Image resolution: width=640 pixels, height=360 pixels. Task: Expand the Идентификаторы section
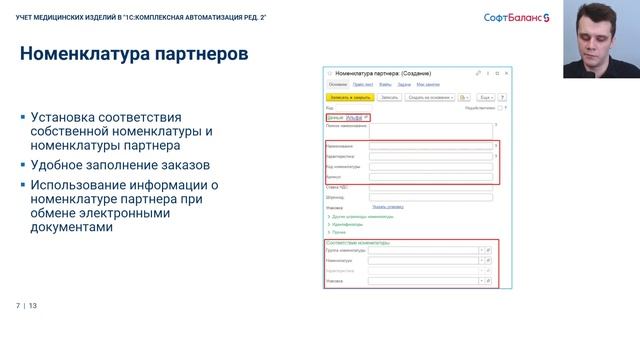coord(345,224)
